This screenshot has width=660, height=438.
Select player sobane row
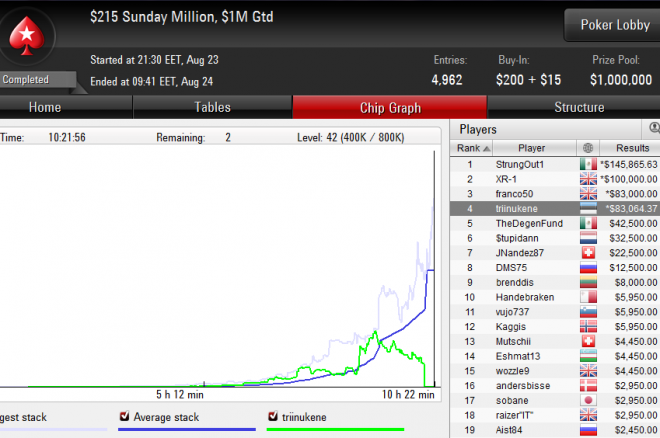tap(555, 401)
